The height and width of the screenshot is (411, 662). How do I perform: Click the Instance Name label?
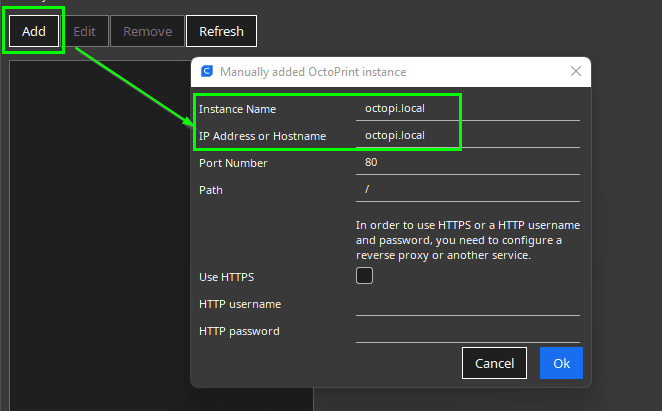[237, 109]
